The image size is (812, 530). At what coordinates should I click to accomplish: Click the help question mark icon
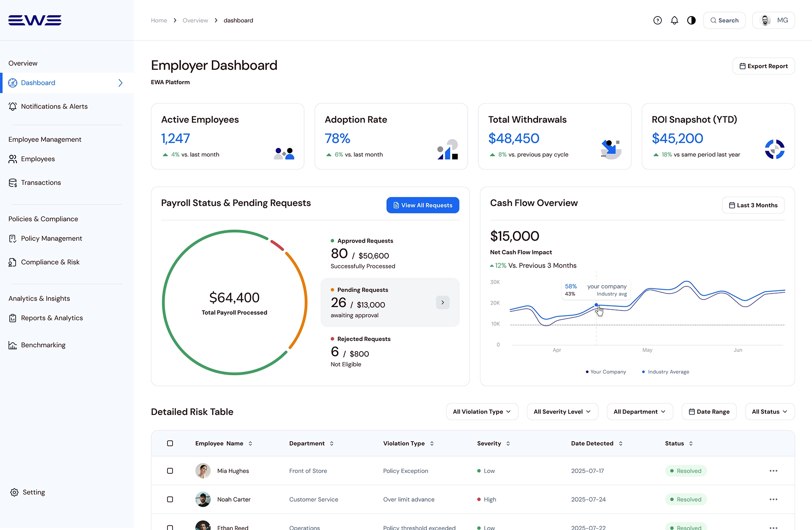(x=657, y=20)
